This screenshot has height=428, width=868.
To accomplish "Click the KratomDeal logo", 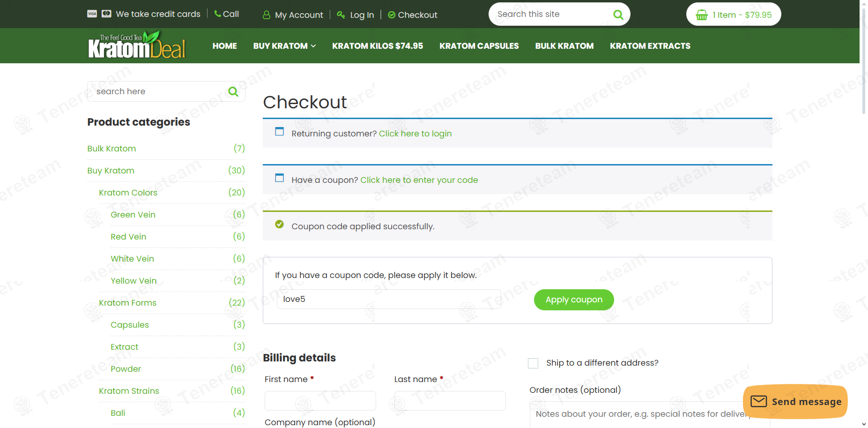I will (x=137, y=45).
